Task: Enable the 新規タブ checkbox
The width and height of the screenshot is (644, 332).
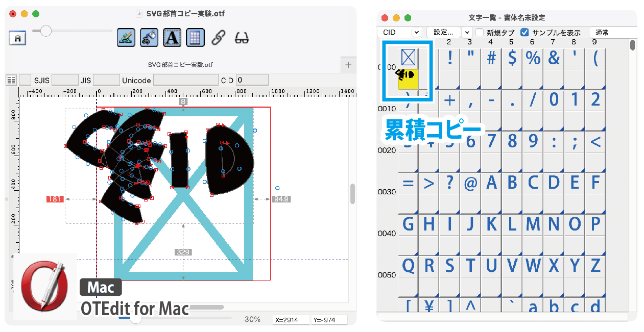Action: point(480,32)
